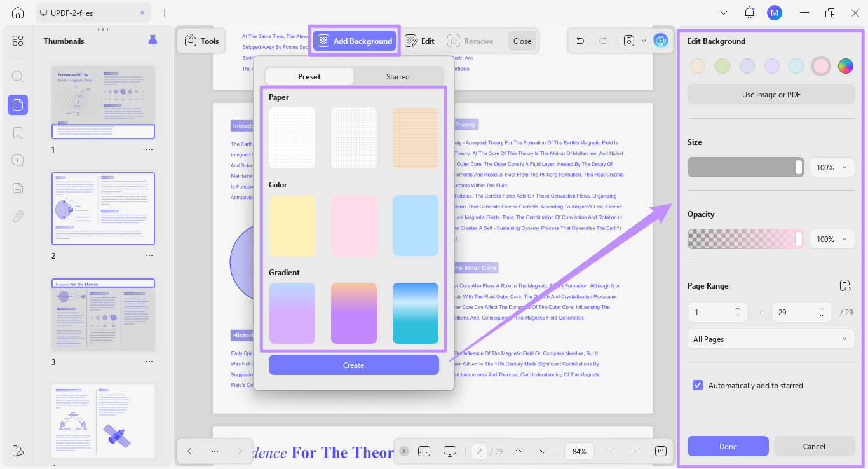Screen dimensions: 868x469
Task: Click the page range swap icon
Action: [845, 285]
